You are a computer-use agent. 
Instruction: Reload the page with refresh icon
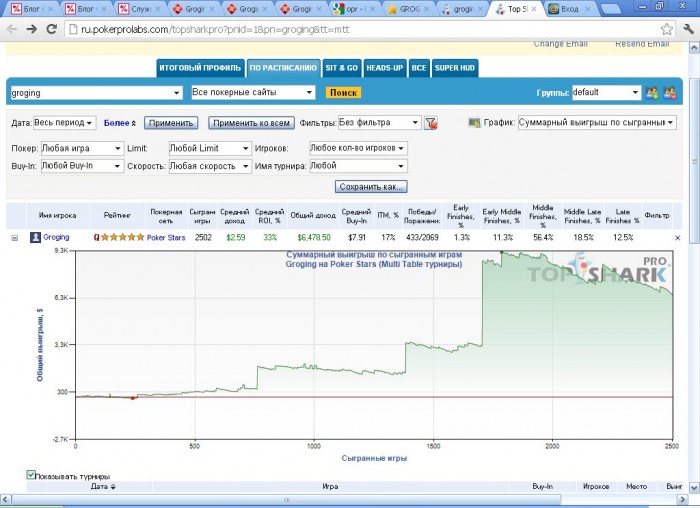click(52, 29)
